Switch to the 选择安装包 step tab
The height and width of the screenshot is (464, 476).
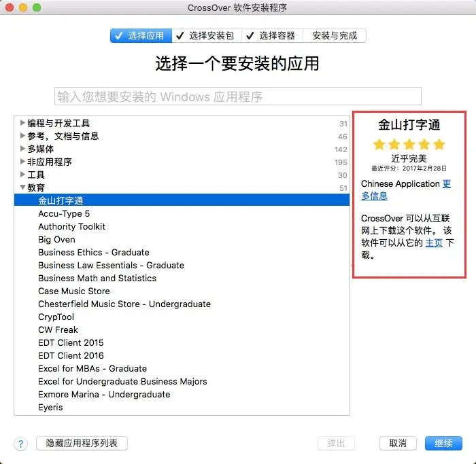207,36
